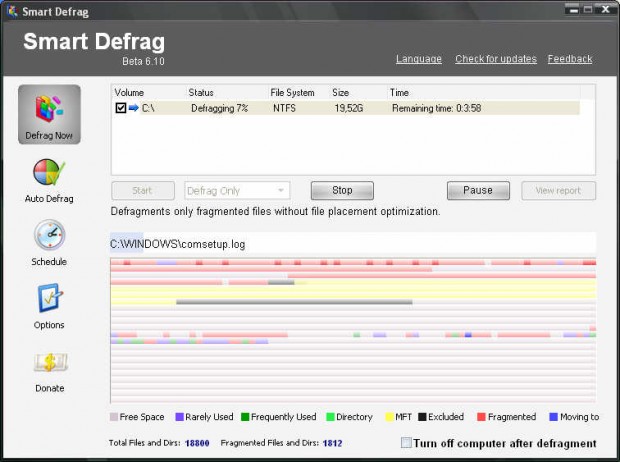620x462 pixels.
Task: Pause the defrag process
Action: pos(478,190)
